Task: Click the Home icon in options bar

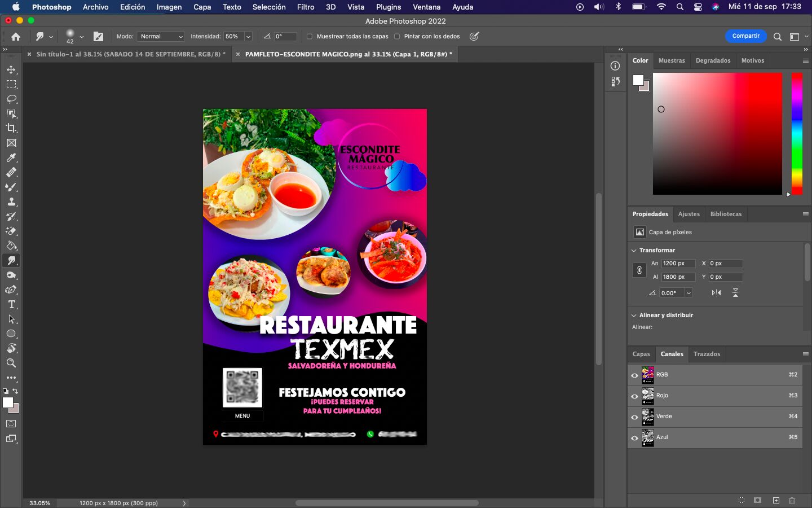Action: (16, 37)
